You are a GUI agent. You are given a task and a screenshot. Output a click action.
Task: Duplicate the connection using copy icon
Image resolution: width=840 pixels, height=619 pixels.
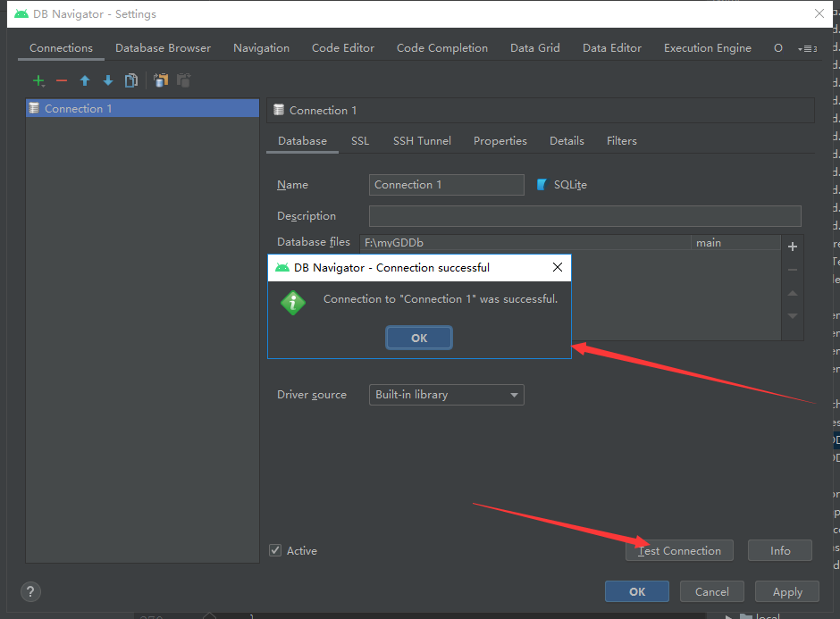pos(131,80)
